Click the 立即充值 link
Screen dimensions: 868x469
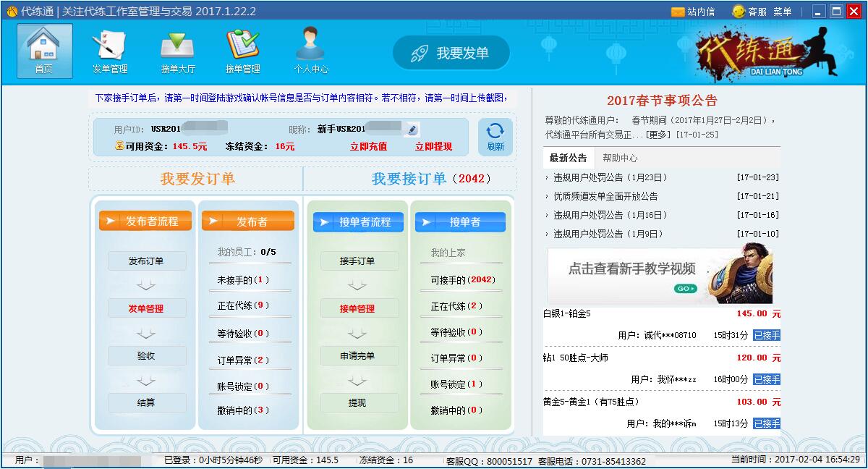point(368,146)
